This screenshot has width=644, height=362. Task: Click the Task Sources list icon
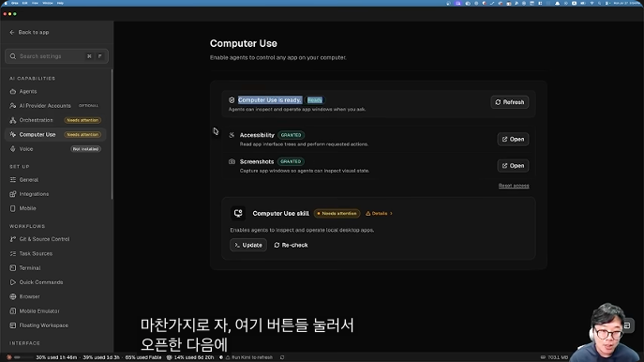coord(13,253)
